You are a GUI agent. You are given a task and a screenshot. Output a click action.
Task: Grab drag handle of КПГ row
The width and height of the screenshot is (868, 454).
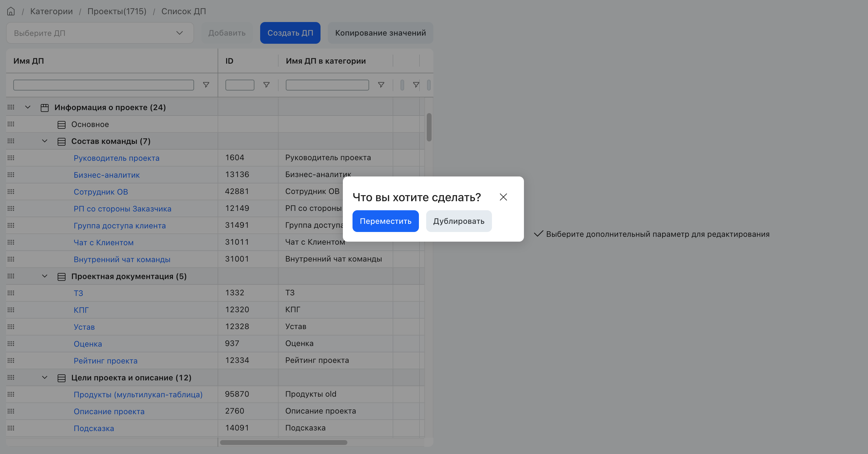click(11, 310)
